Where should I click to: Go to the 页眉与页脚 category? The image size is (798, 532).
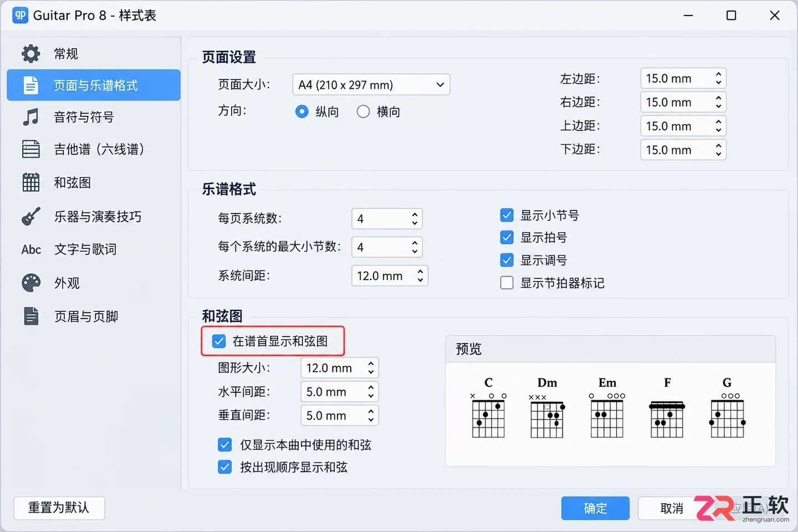point(94,316)
